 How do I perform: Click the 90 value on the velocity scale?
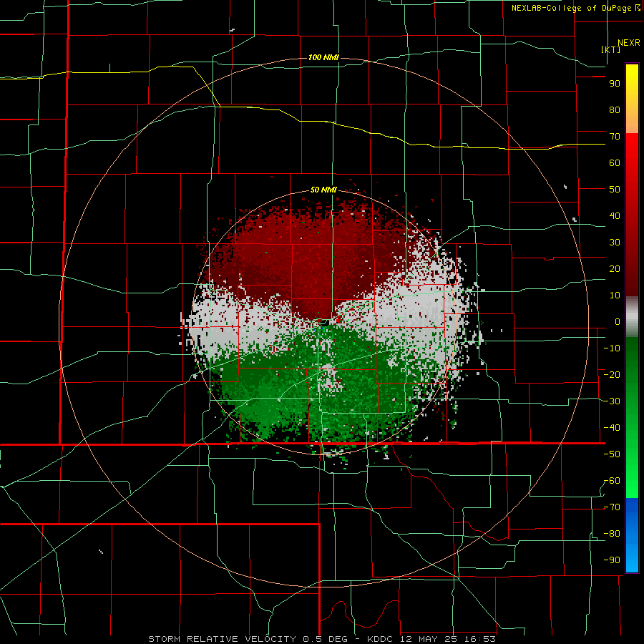coord(615,84)
